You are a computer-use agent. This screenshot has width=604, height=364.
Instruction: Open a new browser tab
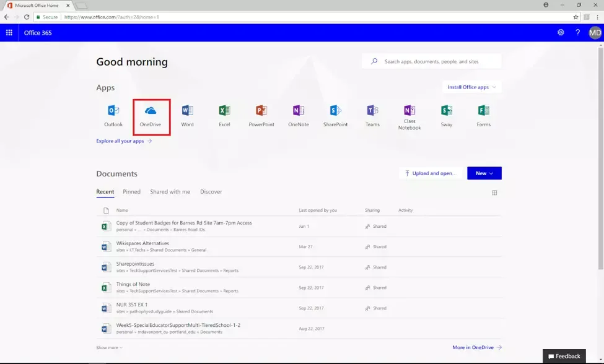coord(81,6)
